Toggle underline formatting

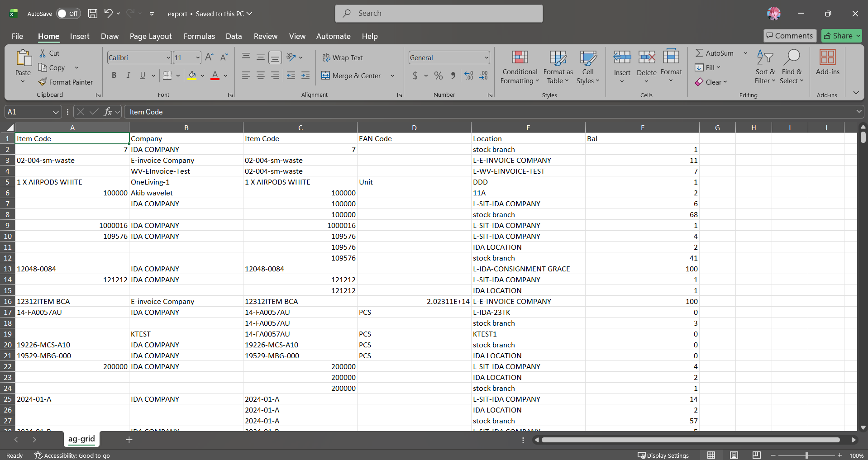coord(142,76)
